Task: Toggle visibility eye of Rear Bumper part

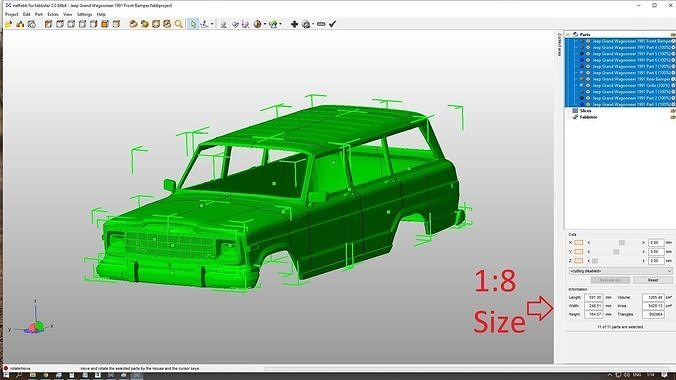Action: [588, 79]
